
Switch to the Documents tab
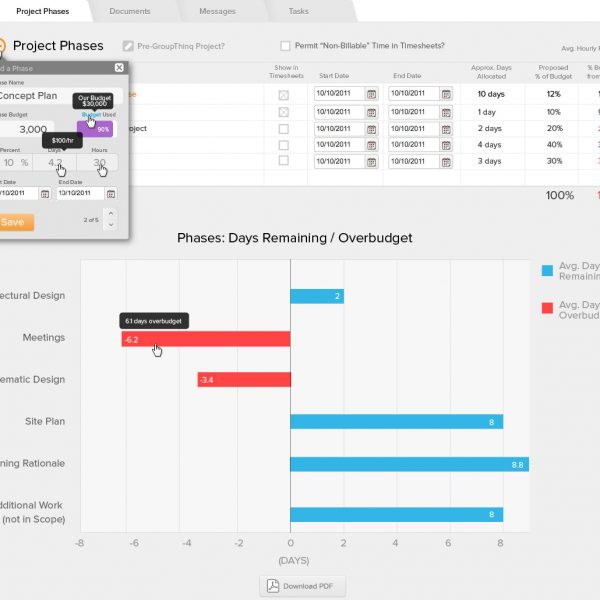[130, 11]
